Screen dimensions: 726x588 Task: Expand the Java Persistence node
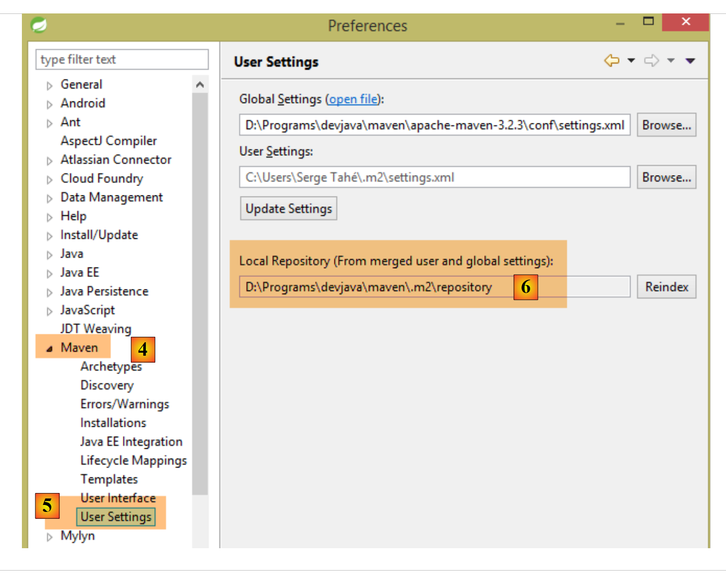click(49, 293)
